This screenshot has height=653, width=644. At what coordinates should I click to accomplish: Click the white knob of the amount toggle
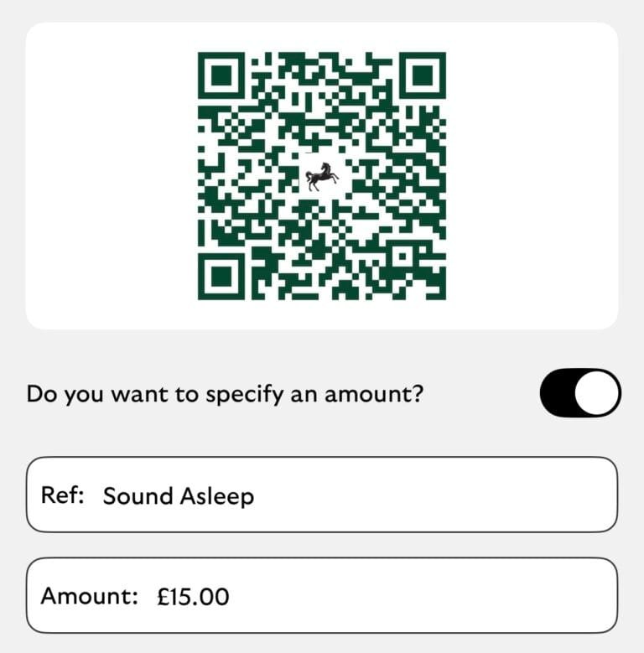tap(596, 392)
